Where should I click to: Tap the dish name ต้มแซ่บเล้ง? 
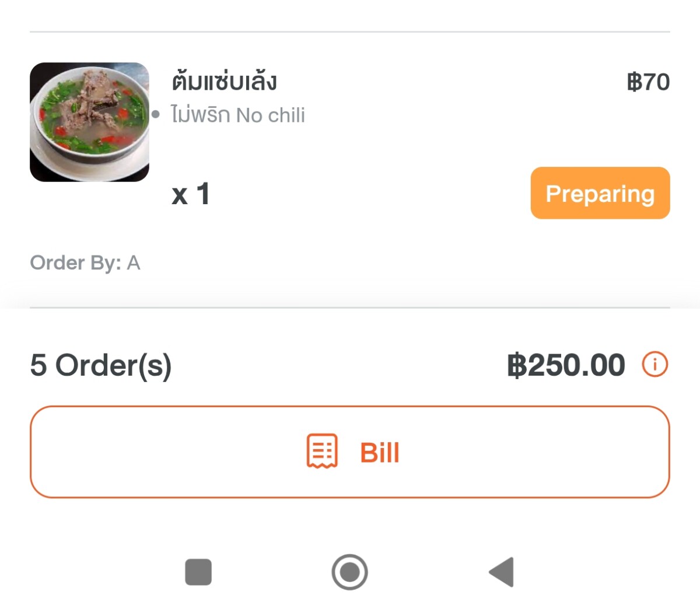(225, 82)
